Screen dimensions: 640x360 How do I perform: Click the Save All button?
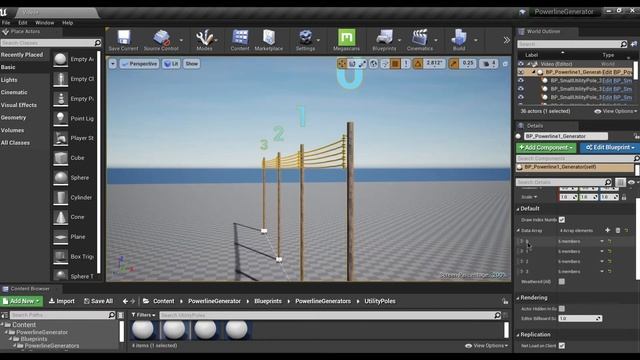98,301
